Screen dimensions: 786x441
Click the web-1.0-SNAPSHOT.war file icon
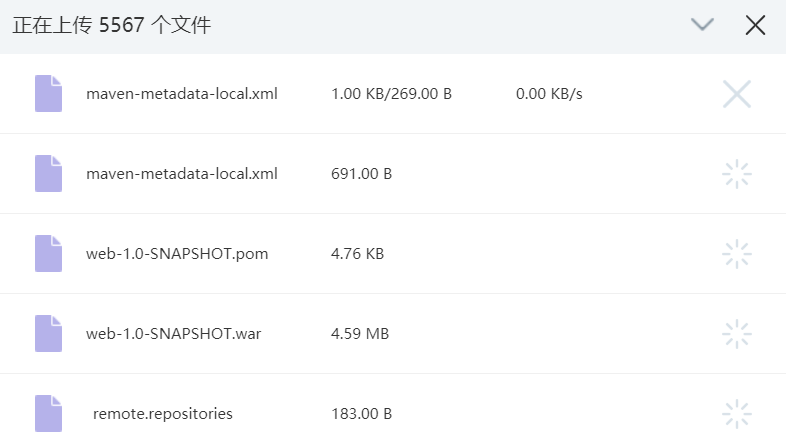(x=48, y=334)
